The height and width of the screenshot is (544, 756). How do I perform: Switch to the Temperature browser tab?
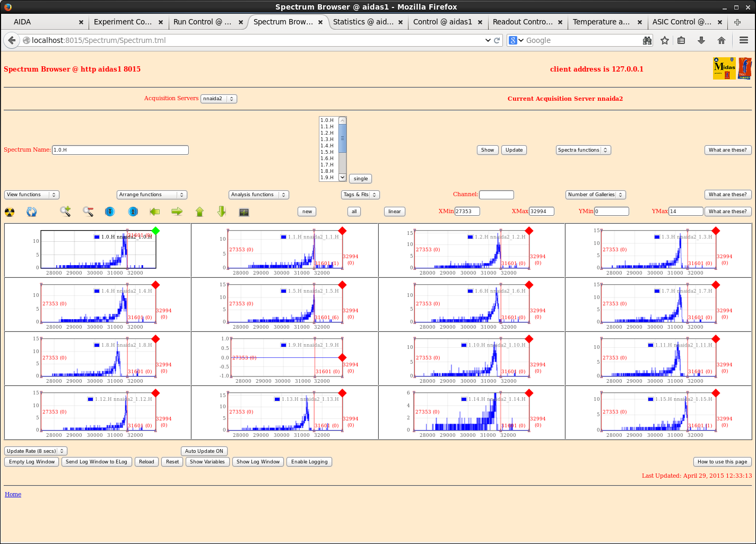[601, 22]
